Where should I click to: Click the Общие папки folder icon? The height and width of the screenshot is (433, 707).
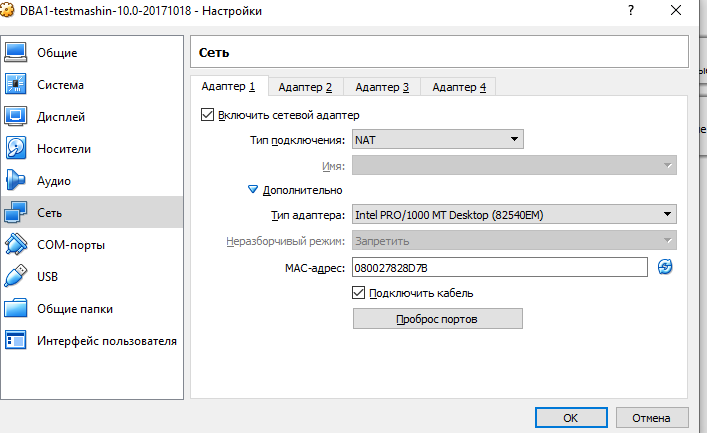(x=16, y=309)
